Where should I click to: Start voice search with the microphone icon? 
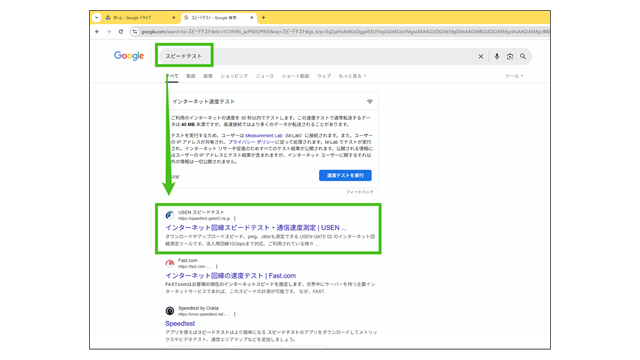(x=496, y=56)
